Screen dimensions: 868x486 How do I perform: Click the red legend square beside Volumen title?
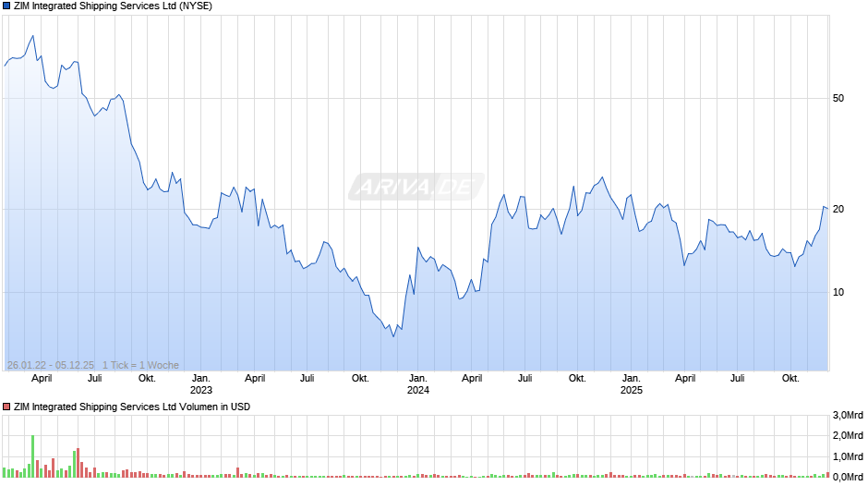click(6, 407)
